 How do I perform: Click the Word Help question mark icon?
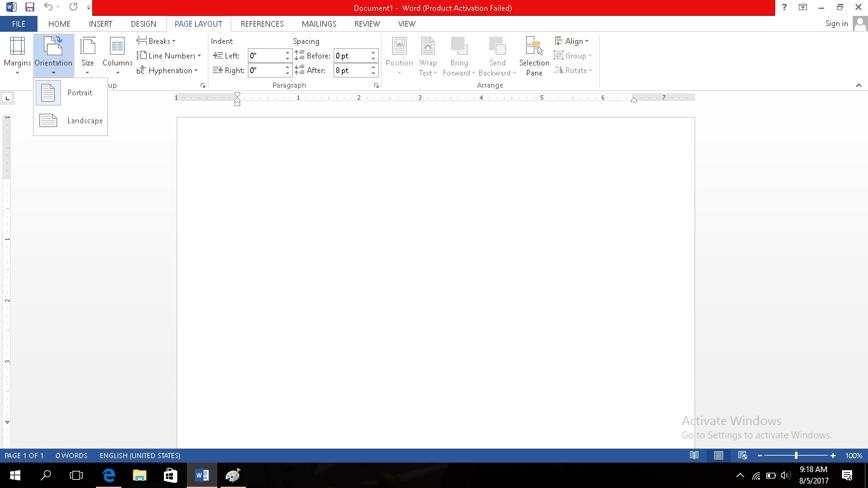pos(785,8)
